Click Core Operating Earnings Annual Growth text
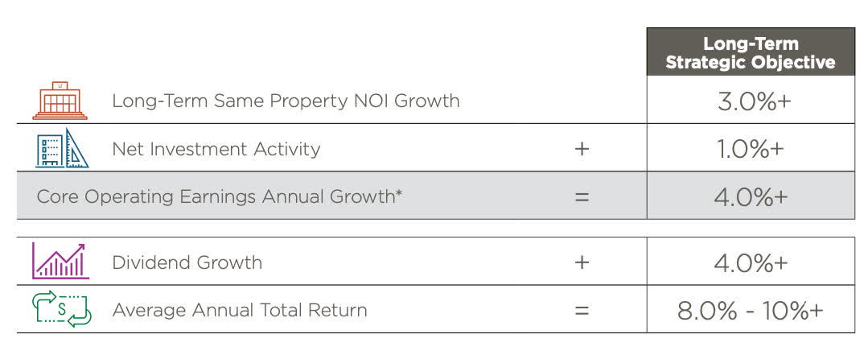This screenshot has height=351, width=868. click(216, 196)
